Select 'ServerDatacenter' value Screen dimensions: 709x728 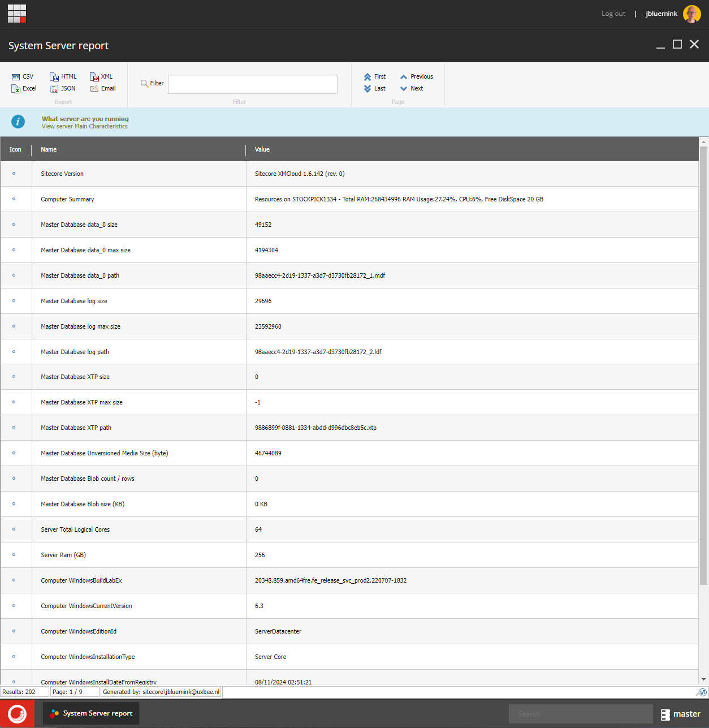(278, 631)
